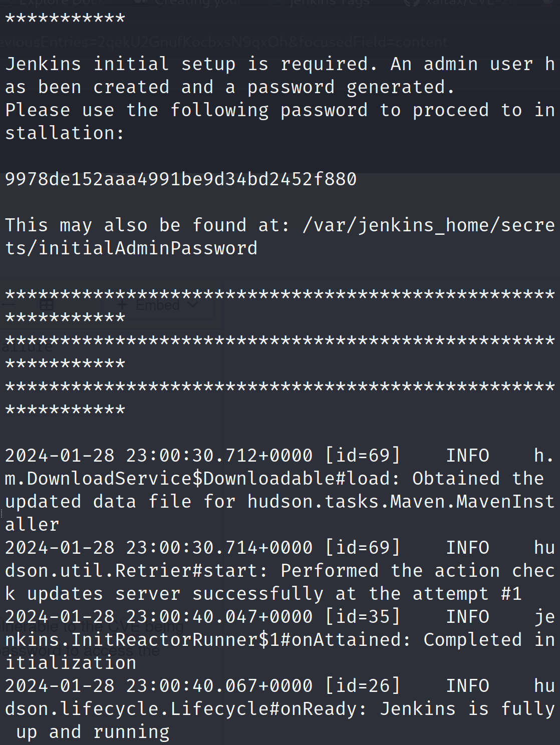Click the plus icon on Embed button
Image resolution: width=560 pixels, height=745 pixels.
(x=122, y=304)
